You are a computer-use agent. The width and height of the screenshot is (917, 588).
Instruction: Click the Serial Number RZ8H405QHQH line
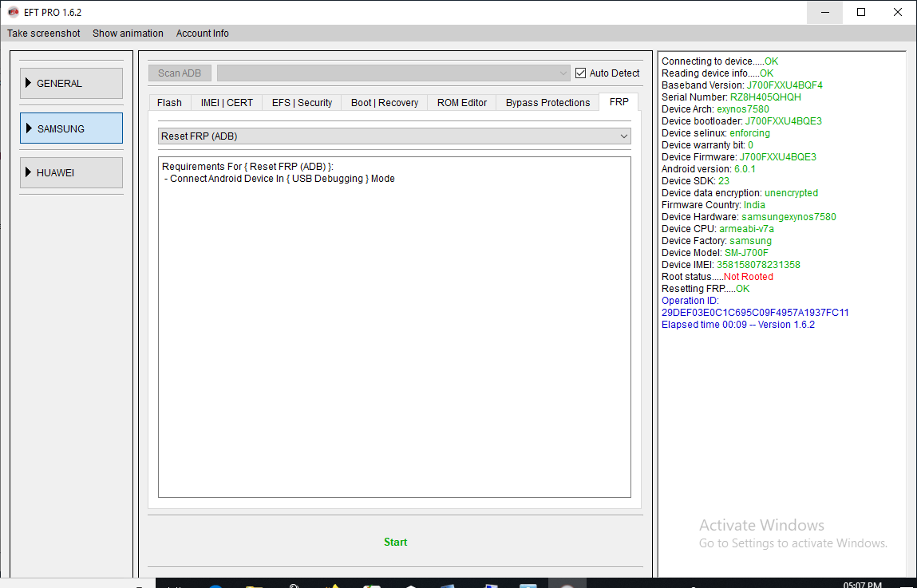tap(731, 97)
